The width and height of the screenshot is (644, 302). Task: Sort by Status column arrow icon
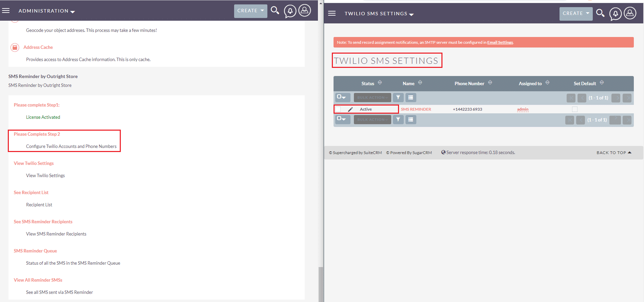380,82
